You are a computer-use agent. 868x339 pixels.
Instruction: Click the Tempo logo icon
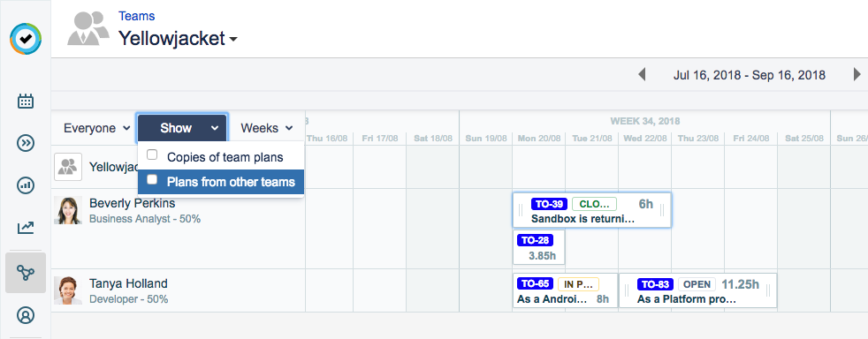point(26,39)
